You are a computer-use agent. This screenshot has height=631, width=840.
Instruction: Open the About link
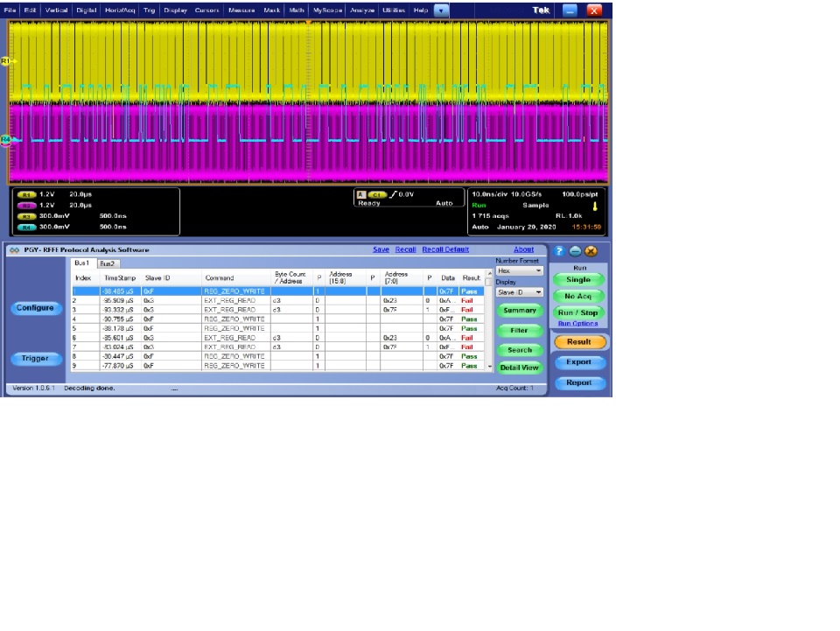[524, 249]
